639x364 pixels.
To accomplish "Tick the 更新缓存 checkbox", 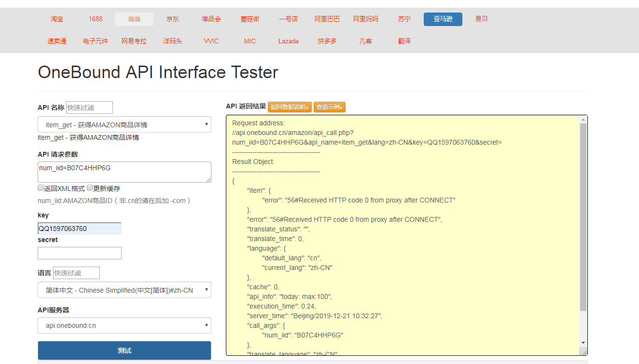I will (90, 188).
